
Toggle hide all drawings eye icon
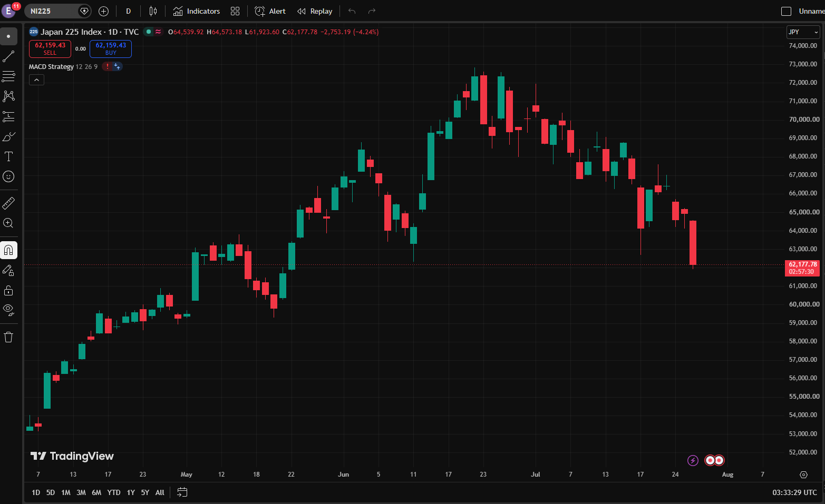[x=8, y=310]
